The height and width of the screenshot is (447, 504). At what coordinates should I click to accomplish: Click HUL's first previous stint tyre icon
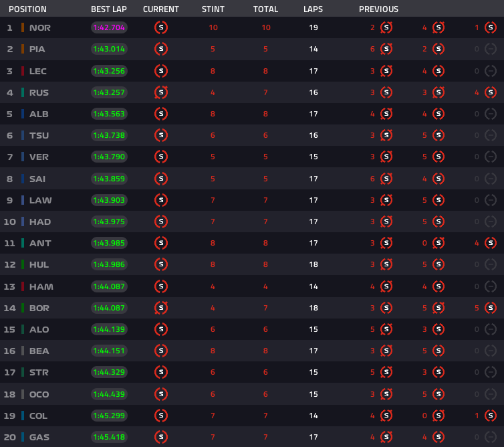click(386, 264)
